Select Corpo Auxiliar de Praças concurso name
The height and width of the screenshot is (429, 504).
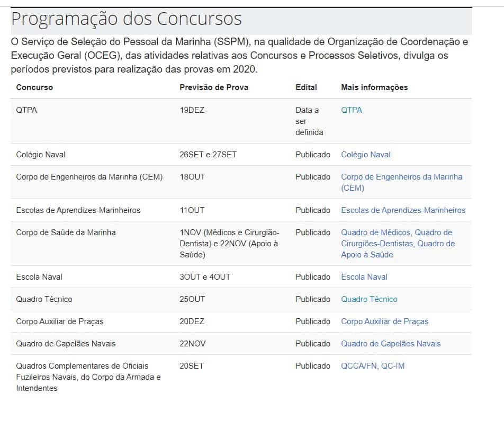(x=60, y=321)
